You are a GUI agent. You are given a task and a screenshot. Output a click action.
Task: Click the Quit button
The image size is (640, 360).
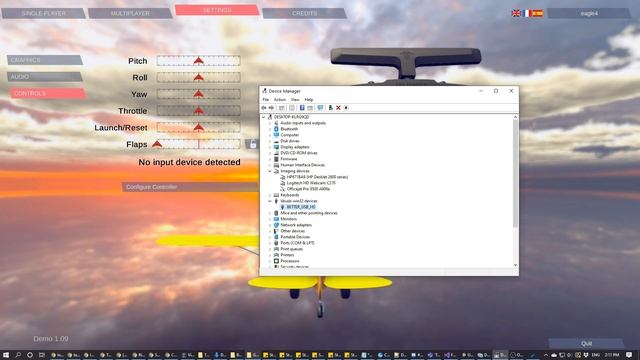586,343
